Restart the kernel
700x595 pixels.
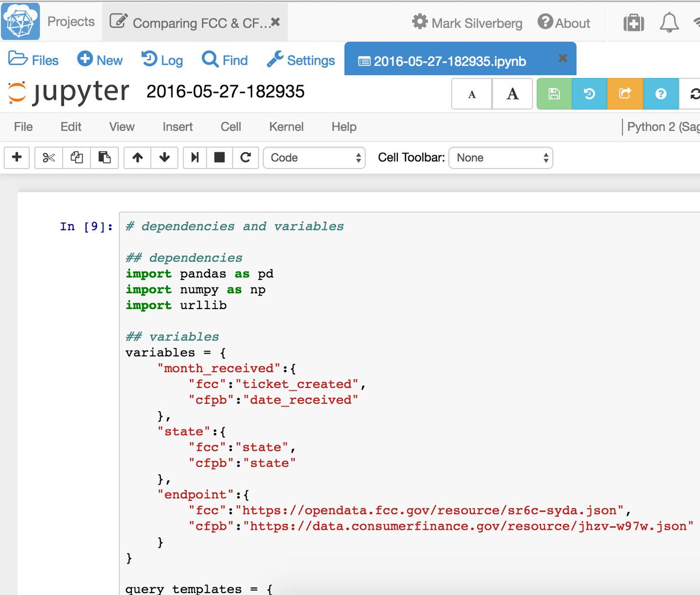(x=246, y=157)
